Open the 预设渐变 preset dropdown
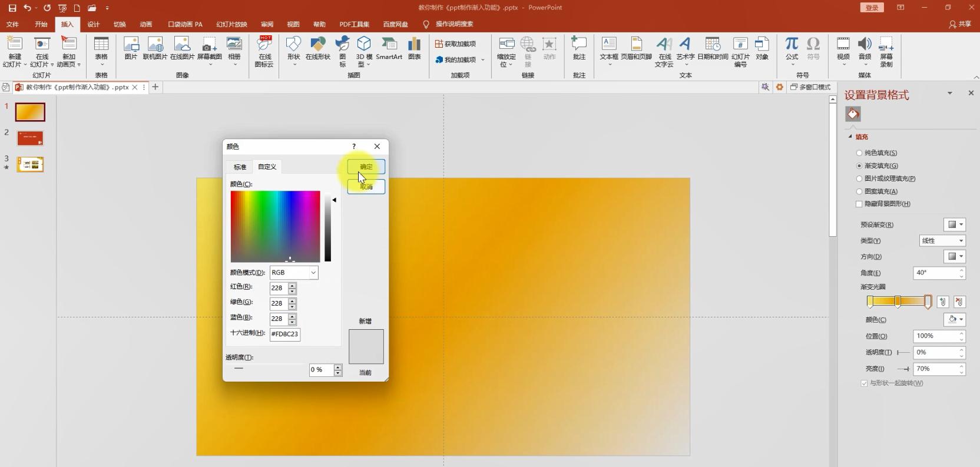The height and width of the screenshot is (467, 980). 955,224
